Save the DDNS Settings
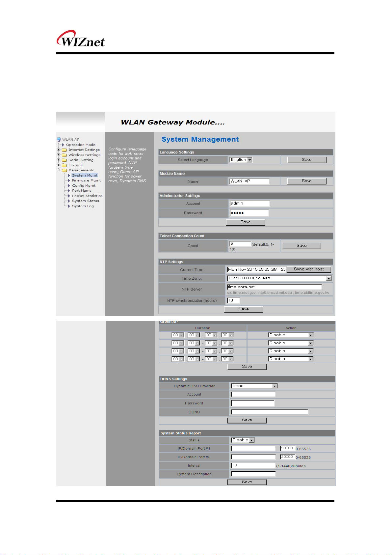Screen dimensions: 392x555 pyautogui.click(x=247, y=420)
